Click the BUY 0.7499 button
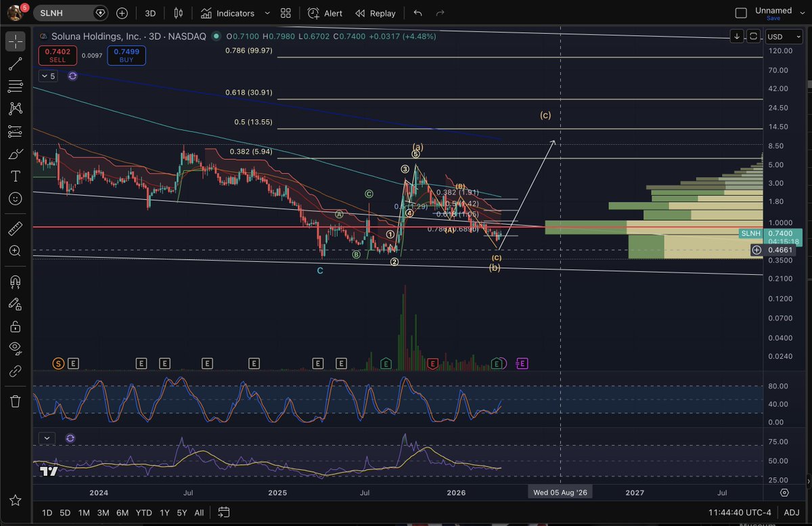 tap(127, 55)
